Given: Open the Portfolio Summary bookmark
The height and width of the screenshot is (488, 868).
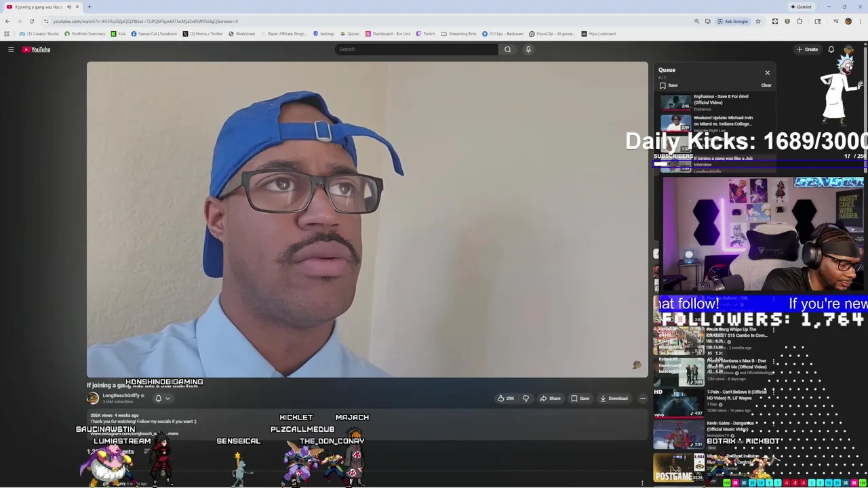Looking at the screenshot, I should (85, 34).
